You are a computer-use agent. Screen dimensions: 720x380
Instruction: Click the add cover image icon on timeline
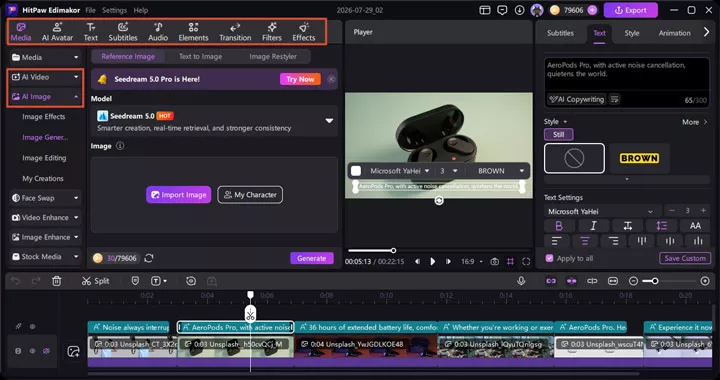coord(73,352)
